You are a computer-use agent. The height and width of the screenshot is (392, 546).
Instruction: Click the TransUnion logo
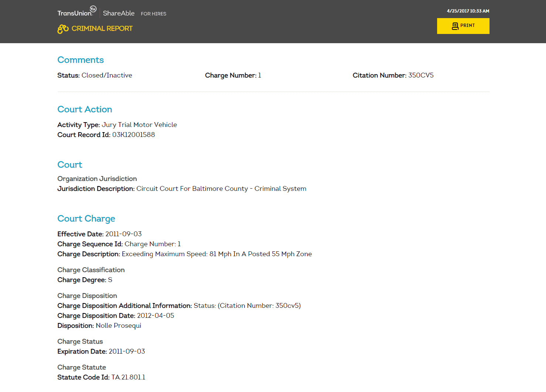coord(76,12)
